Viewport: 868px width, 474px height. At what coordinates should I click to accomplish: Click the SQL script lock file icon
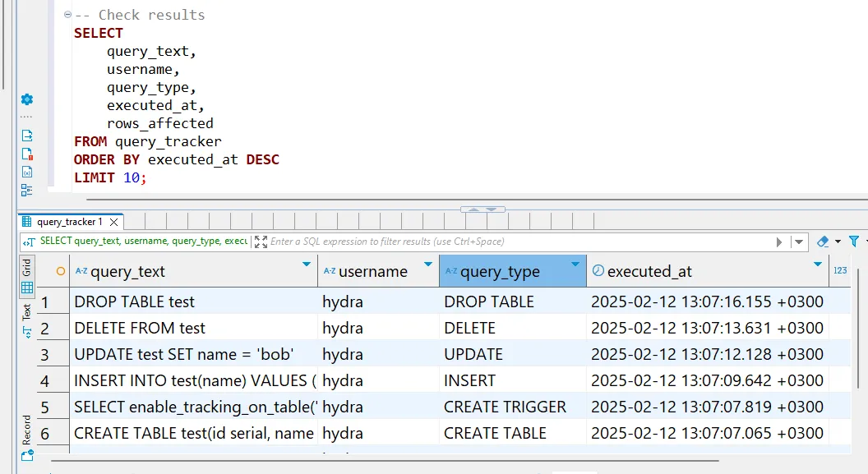pyautogui.click(x=27, y=154)
